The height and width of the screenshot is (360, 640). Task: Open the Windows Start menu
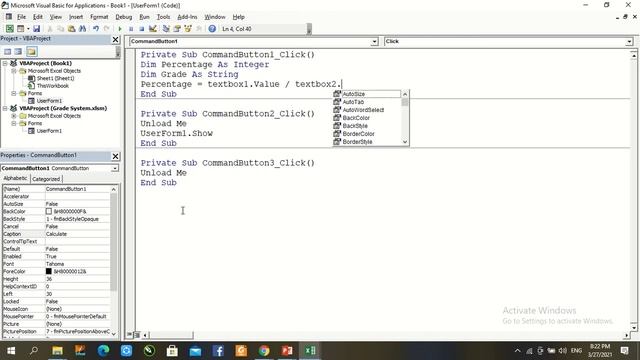11,351
